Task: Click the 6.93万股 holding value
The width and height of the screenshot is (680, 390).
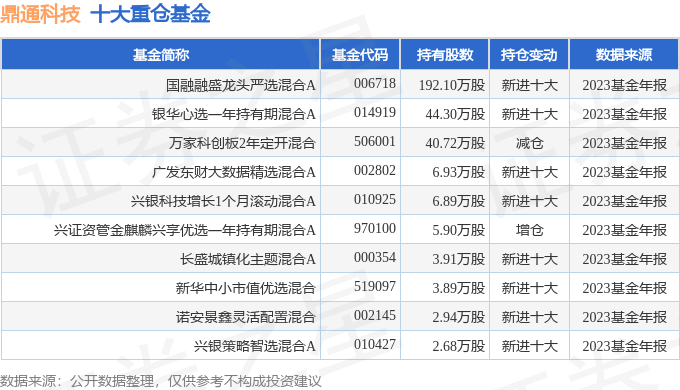Action: 459,172
